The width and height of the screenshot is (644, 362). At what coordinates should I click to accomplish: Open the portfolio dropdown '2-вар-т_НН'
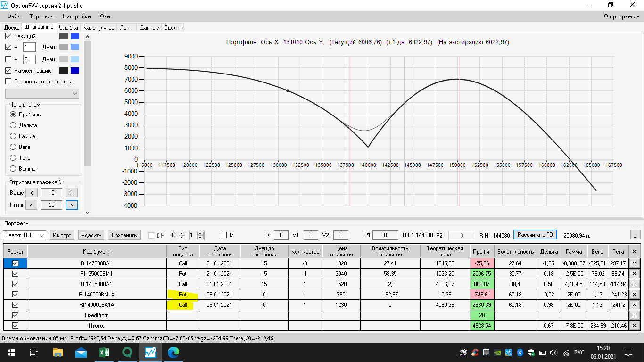[24, 235]
